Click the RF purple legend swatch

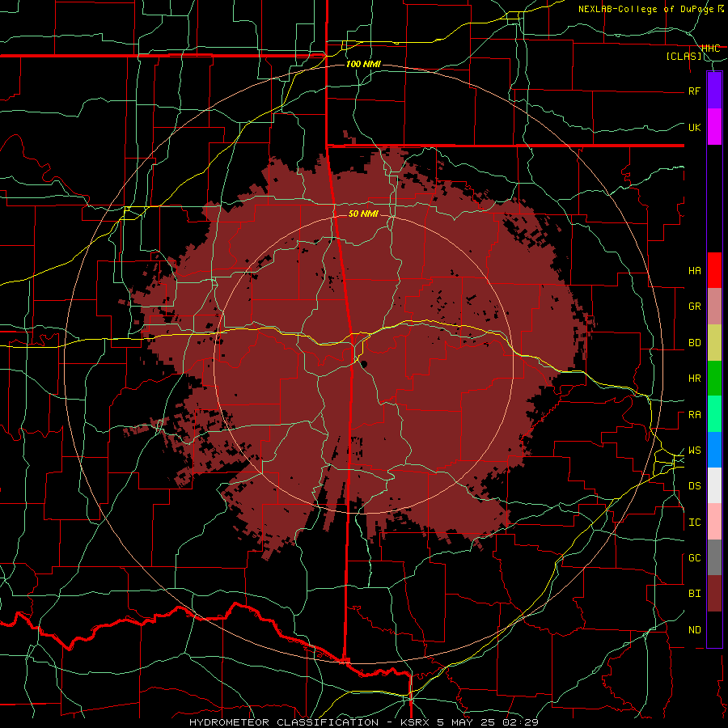(714, 91)
